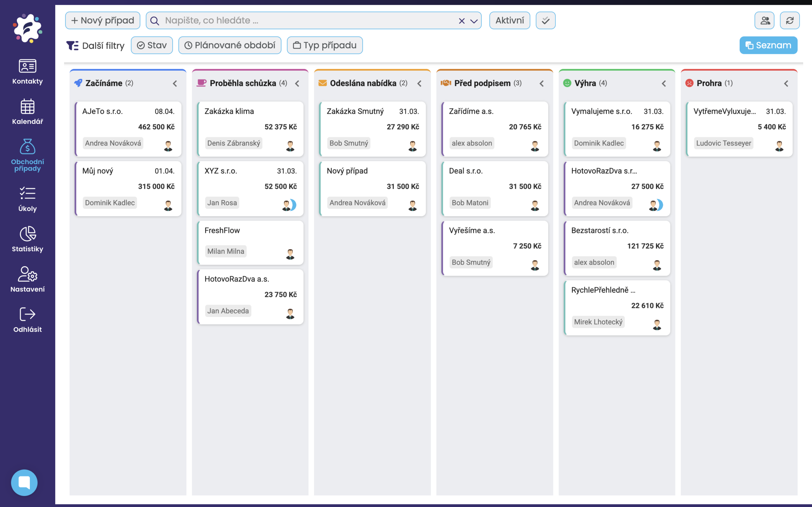Open the chat bubble widget
Screen dimensions: 812x507
[x=24, y=482]
